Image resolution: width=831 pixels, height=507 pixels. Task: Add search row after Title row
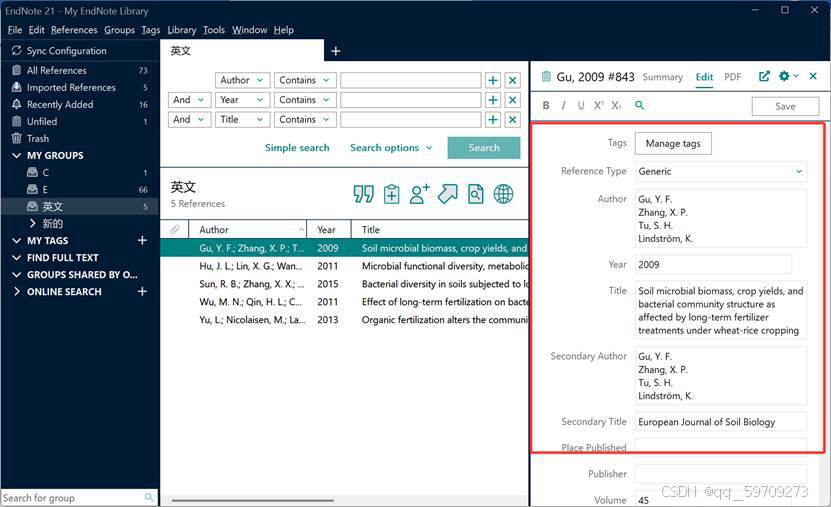tap(493, 119)
